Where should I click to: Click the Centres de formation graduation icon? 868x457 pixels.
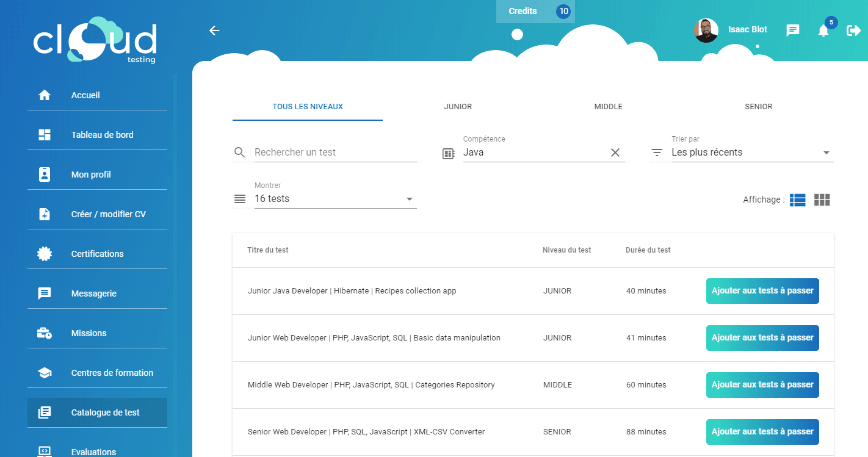(45, 373)
